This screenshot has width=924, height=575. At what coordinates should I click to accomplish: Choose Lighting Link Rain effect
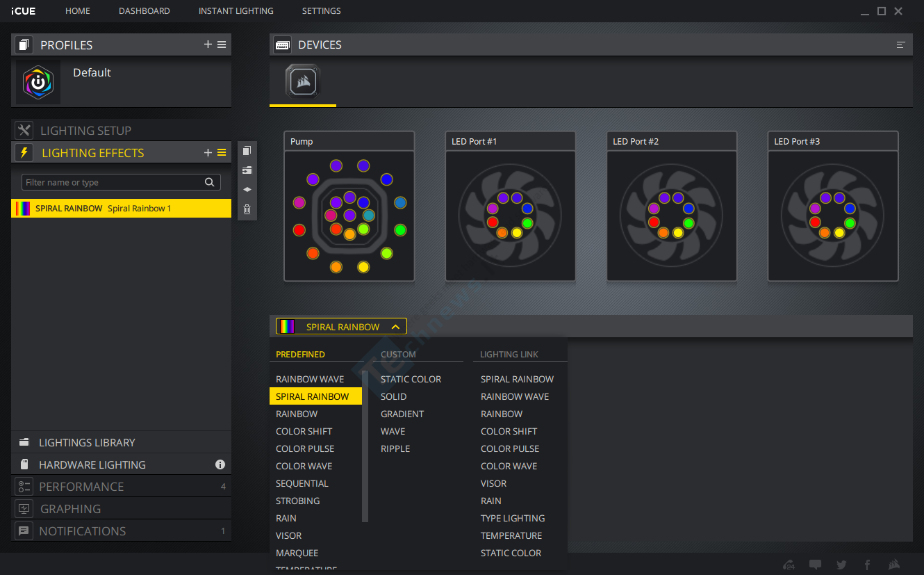(x=491, y=501)
